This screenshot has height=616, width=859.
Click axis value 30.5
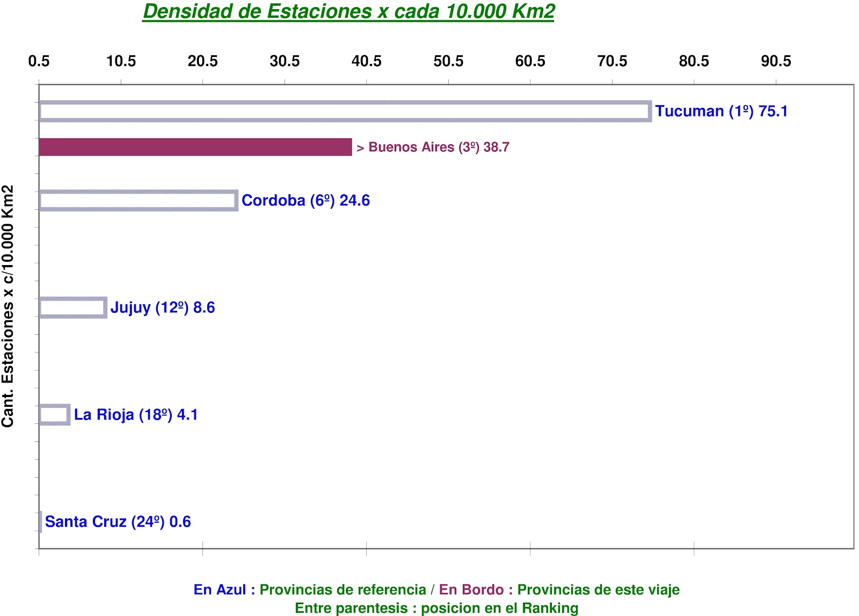click(285, 61)
